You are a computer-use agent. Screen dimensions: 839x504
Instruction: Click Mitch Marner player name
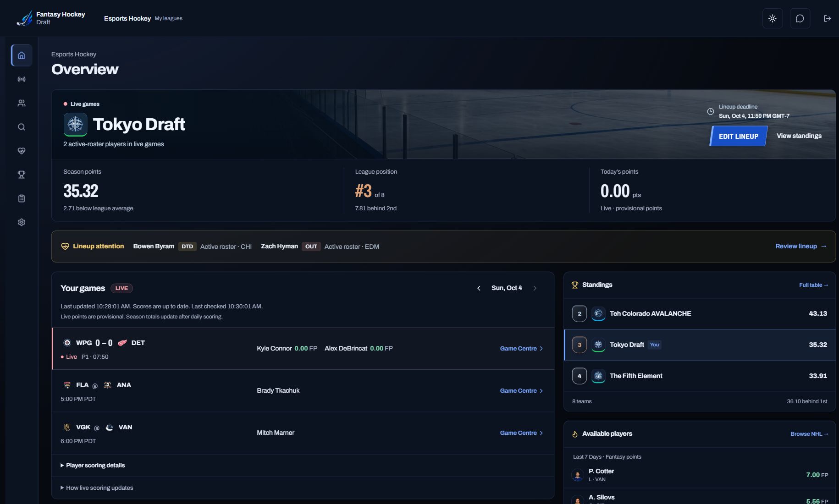click(x=276, y=433)
